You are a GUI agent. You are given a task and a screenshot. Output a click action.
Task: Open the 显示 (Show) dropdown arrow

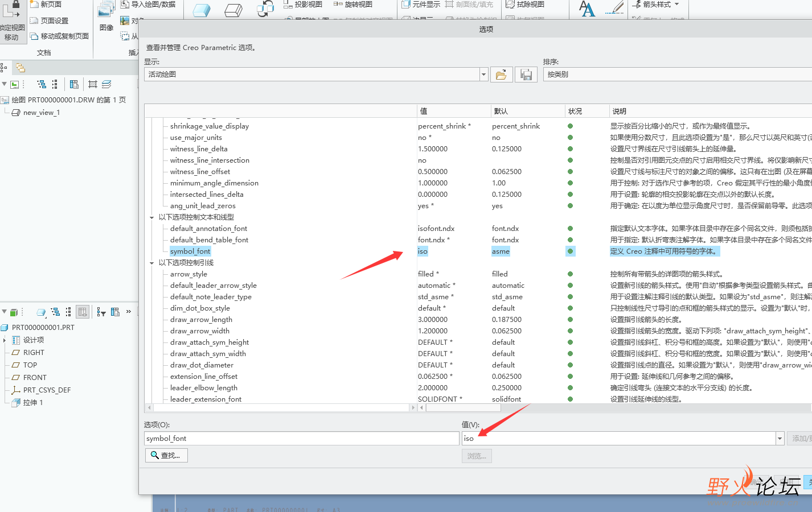(x=483, y=75)
